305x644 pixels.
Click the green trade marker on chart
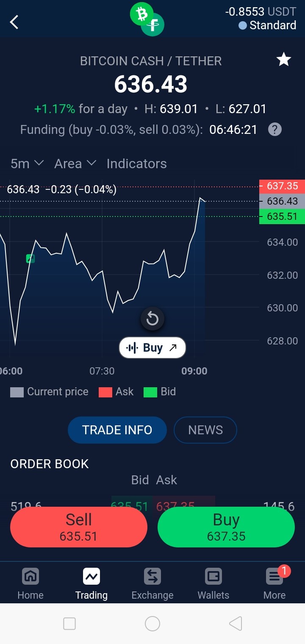click(x=30, y=258)
